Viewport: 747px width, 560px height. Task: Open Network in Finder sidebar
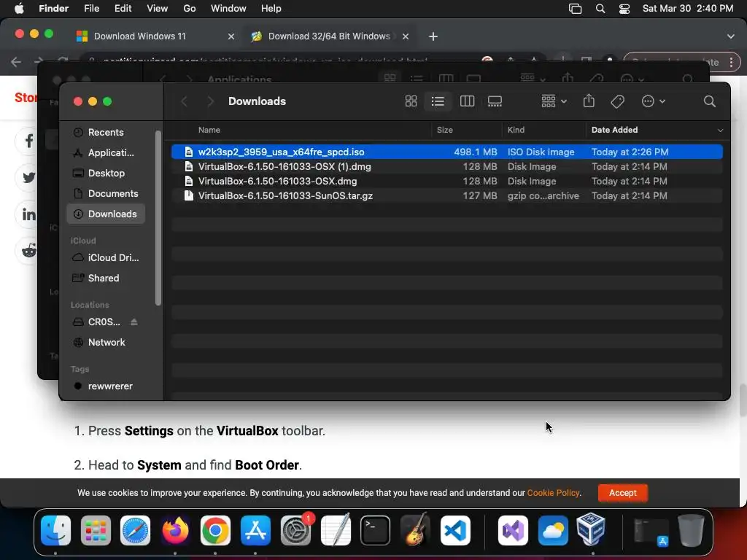106,343
